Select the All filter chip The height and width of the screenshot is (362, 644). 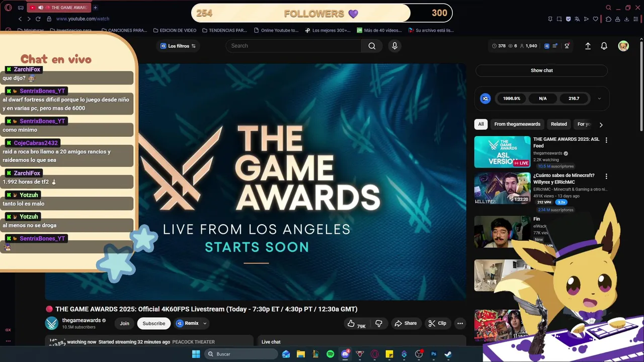[481, 124]
